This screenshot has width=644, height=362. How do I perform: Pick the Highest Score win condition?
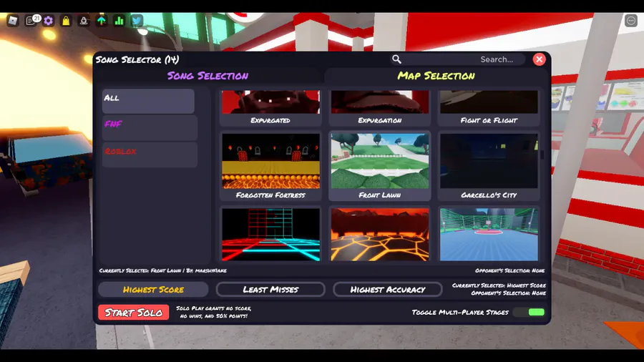(x=153, y=289)
